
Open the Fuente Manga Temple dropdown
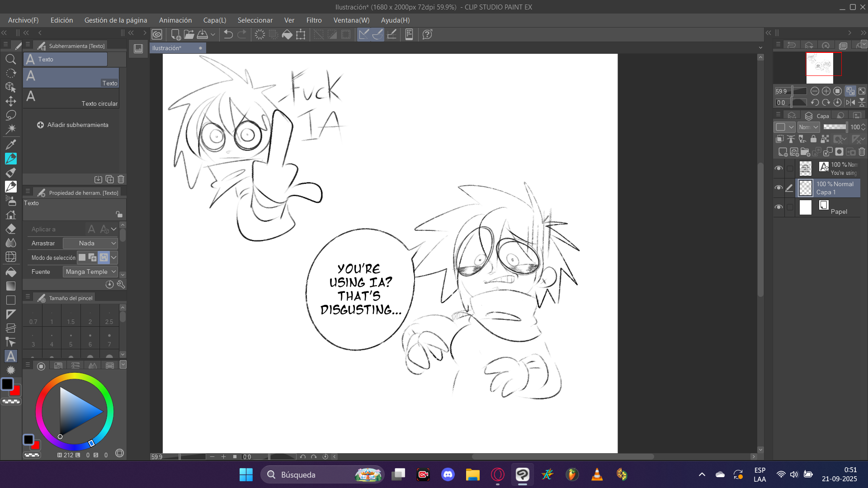[x=90, y=272]
